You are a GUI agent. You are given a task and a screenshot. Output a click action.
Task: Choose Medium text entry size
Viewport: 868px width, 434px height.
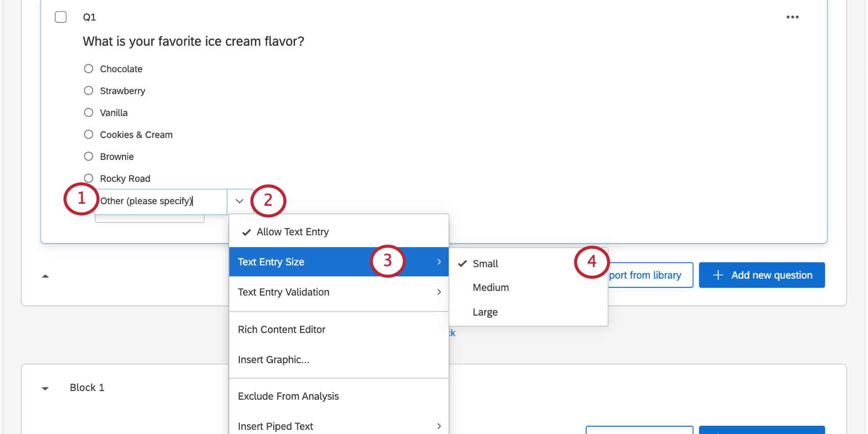pyautogui.click(x=491, y=288)
